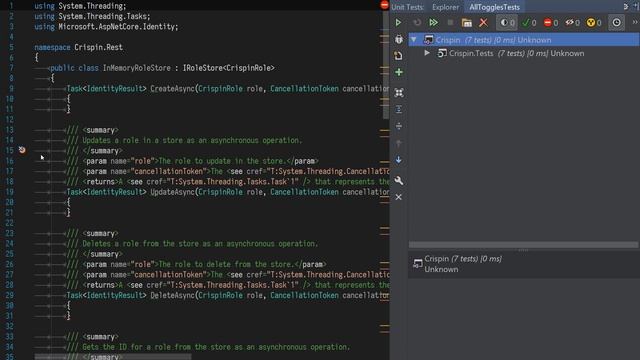Click the Unit Tests panel title
The image size is (640, 360).
[x=407, y=7]
